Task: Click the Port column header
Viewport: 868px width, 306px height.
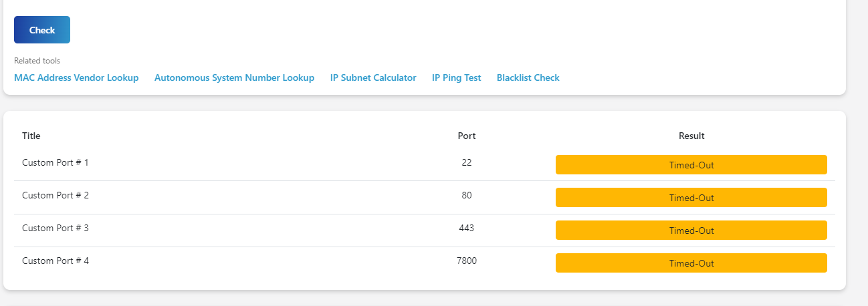Action: pos(467,136)
